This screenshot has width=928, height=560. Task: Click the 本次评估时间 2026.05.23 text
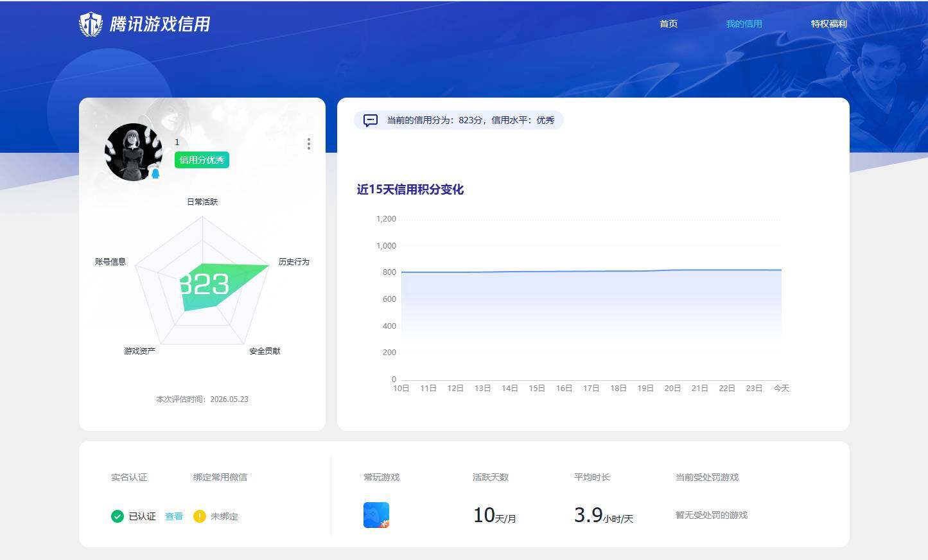(202, 399)
